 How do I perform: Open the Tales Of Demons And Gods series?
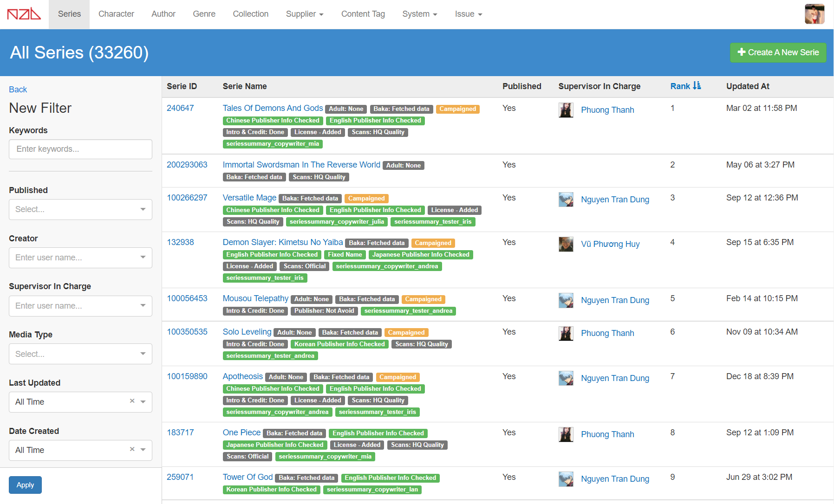[273, 108]
